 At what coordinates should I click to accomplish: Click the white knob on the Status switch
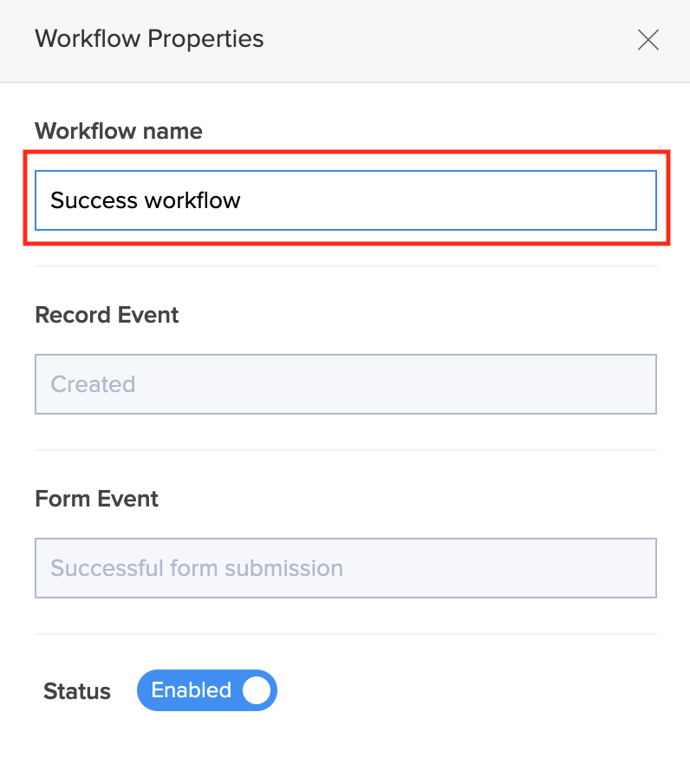[x=257, y=690]
